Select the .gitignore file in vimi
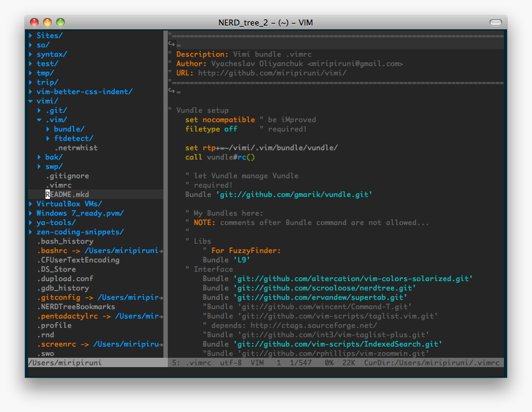 coord(67,176)
